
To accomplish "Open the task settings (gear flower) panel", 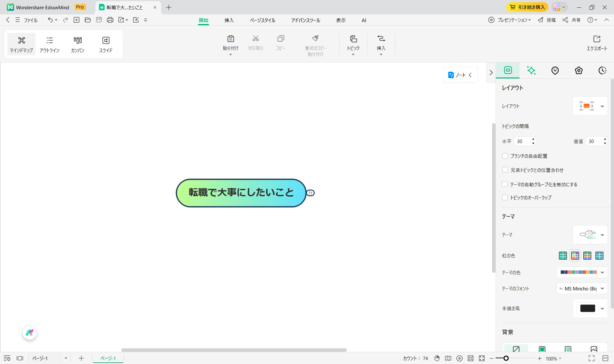I will tap(578, 70).
